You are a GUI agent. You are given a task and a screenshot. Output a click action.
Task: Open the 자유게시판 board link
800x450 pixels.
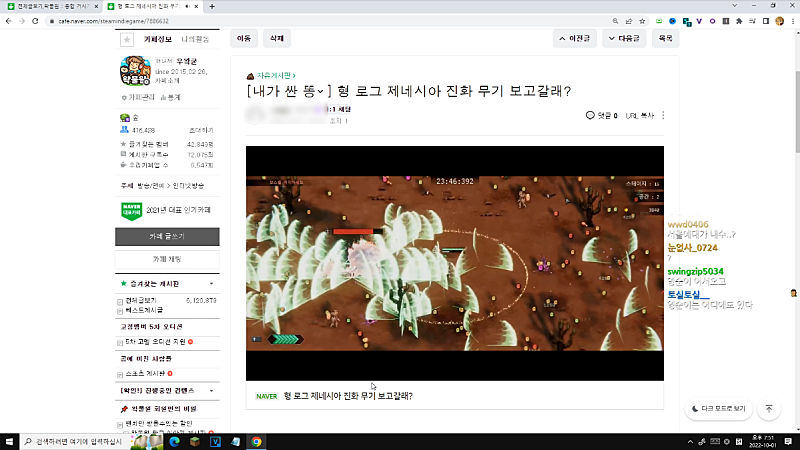pyautogui.click(x=274, y=76)
